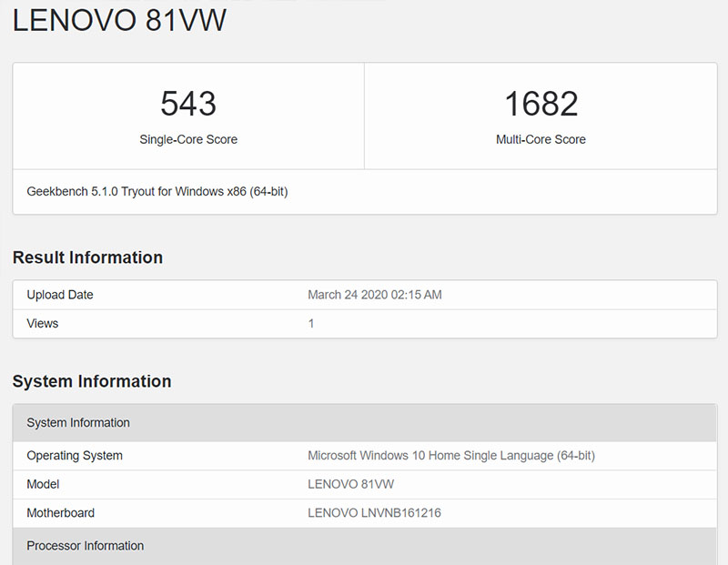Click the Upload Date label
Viewport: 728px width, 565px height.
pos(60,295)
